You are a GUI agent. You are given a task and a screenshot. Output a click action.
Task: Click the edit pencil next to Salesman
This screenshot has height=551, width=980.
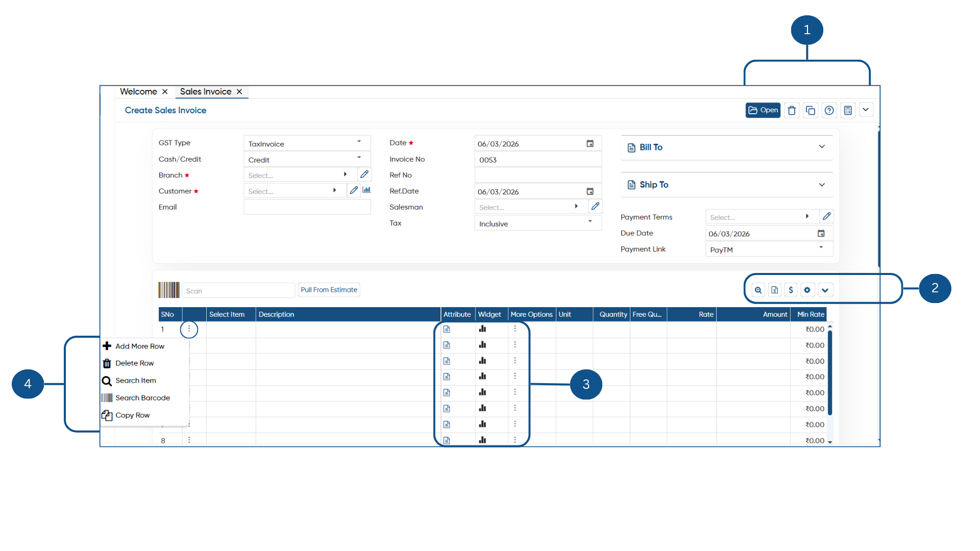tap(595, 206)
